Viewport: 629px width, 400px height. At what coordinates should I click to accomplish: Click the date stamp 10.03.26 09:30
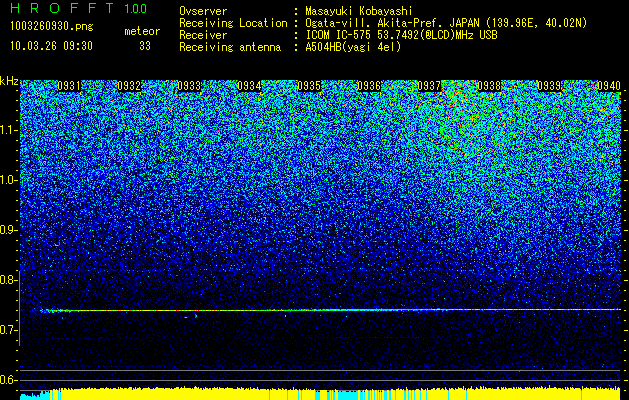pyautogui.click(x=51, y=46)
